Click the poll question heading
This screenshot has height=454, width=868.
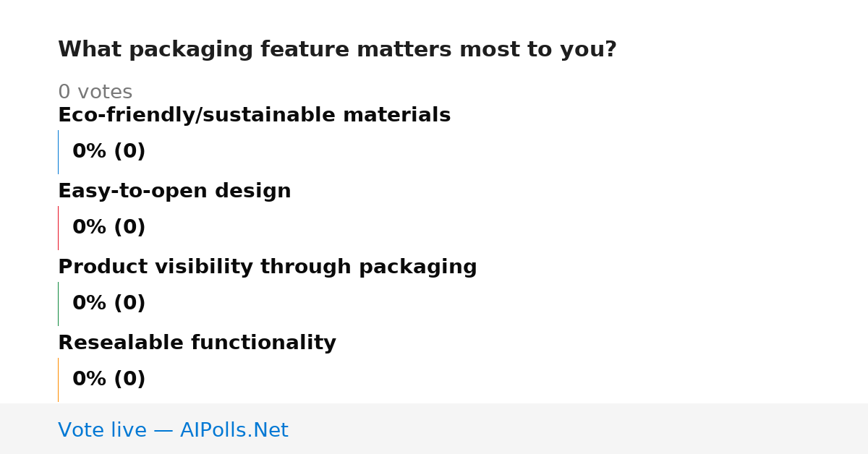point(337,50)
